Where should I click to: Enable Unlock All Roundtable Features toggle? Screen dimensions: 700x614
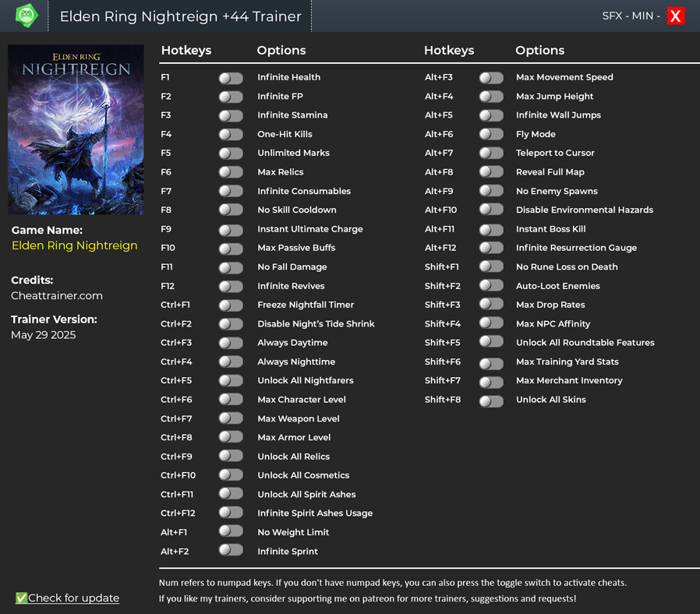(x=491, y=341)
